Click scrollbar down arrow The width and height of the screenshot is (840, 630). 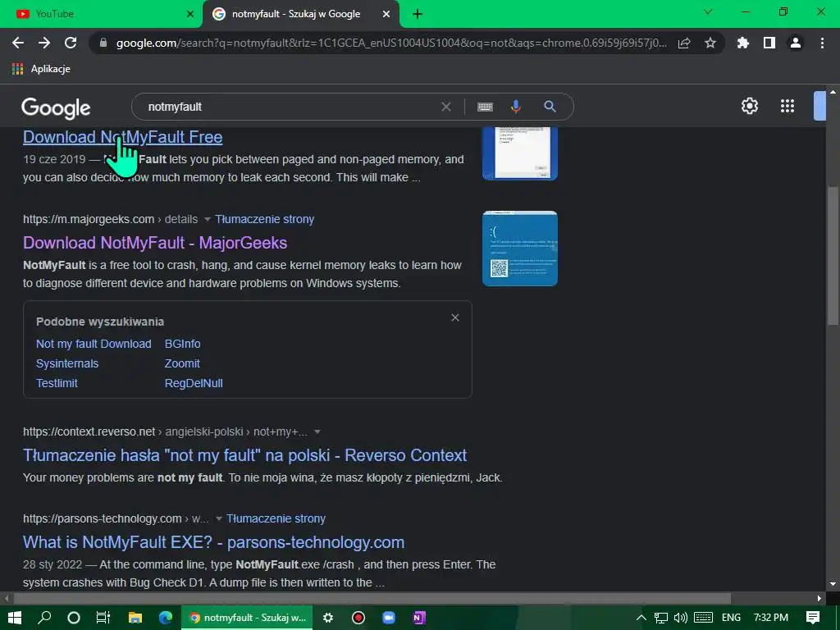point(833,584)
